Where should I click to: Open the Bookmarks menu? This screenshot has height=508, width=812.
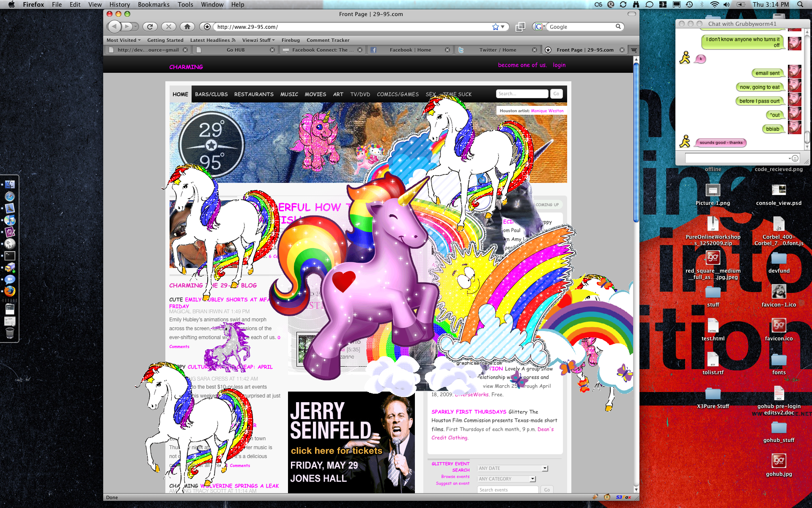[154, 4]
